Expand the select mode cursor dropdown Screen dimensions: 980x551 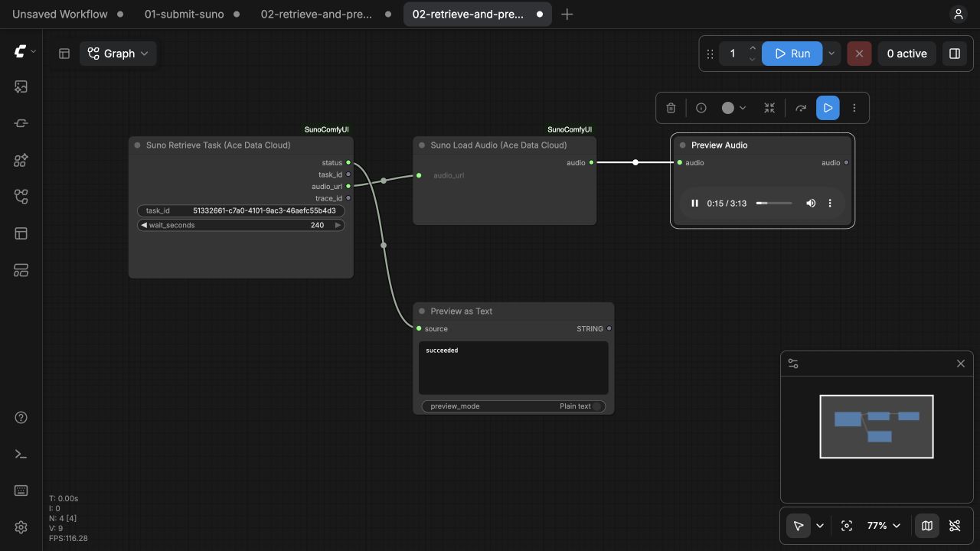[820, 526]
